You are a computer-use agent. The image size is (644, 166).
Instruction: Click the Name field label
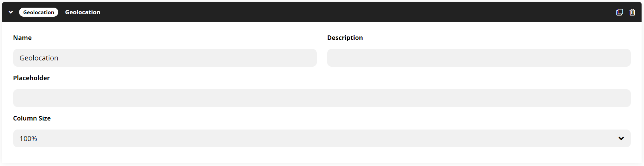[x=22, y=38]
